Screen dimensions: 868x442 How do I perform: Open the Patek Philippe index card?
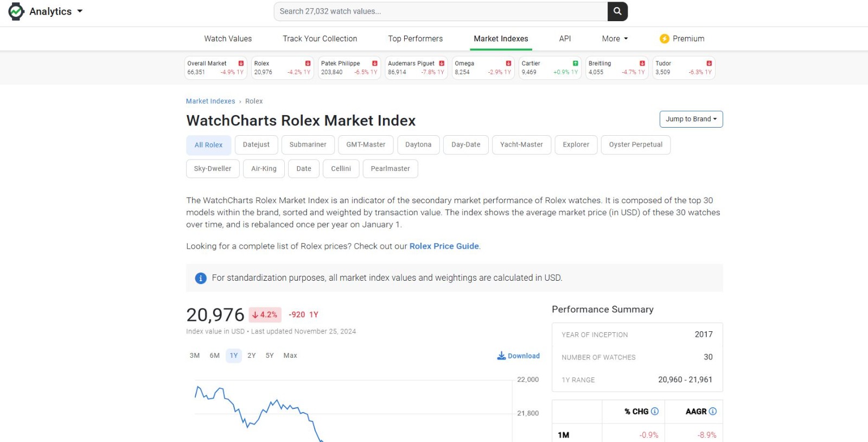point(349,68)
